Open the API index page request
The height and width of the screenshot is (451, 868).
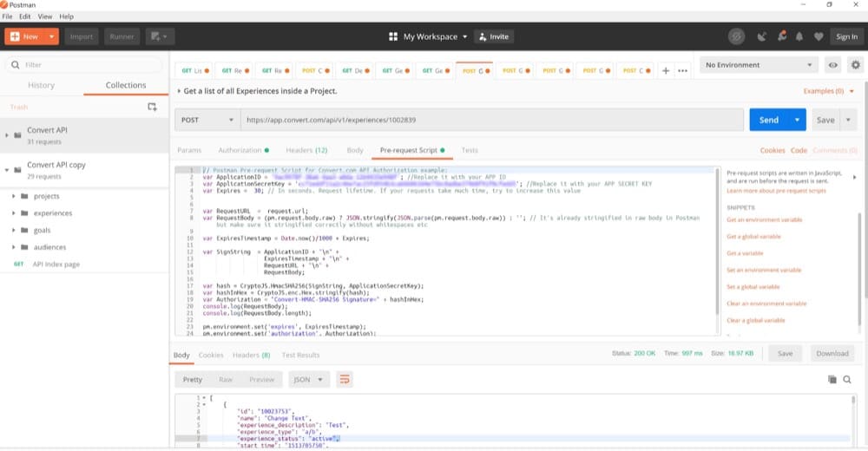click(x=56, y=265)
